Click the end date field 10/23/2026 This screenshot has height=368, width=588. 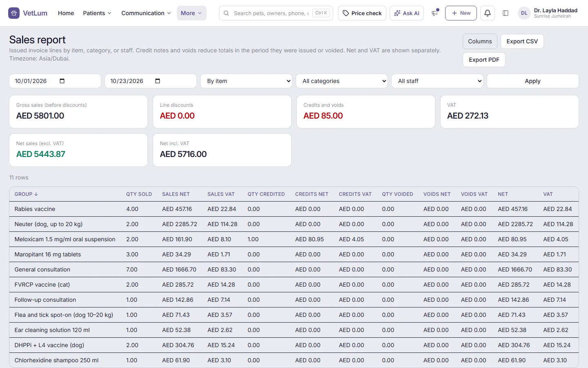pos(151,81)
